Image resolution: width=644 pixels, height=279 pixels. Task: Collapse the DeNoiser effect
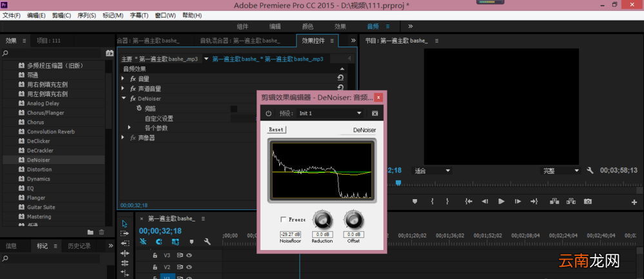(x=123, y=99)
